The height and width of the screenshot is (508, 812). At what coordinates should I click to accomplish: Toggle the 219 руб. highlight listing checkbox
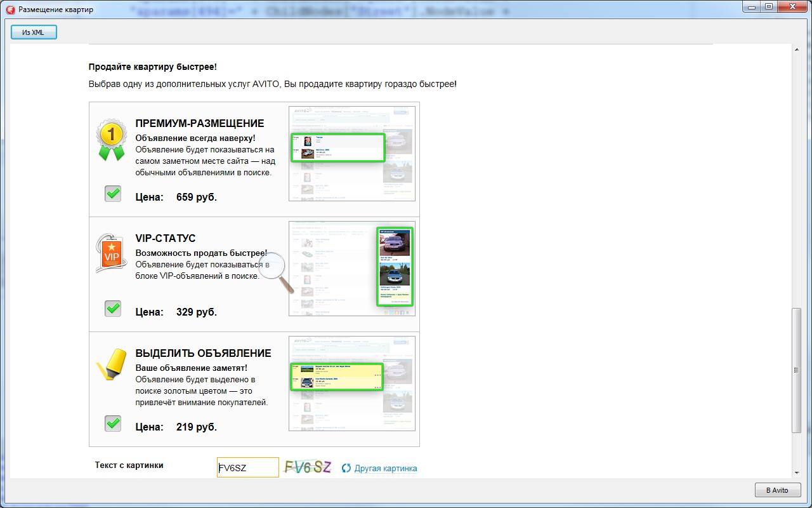(x=113, y=423)
